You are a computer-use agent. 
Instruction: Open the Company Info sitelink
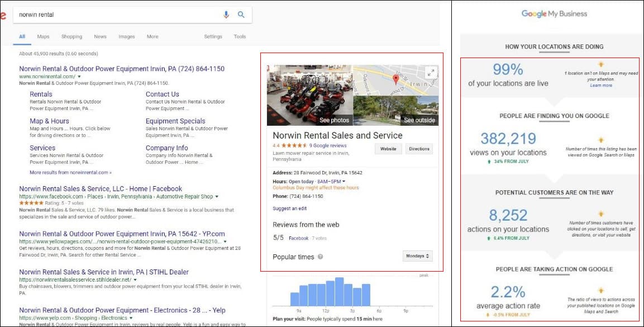point(167,148)
